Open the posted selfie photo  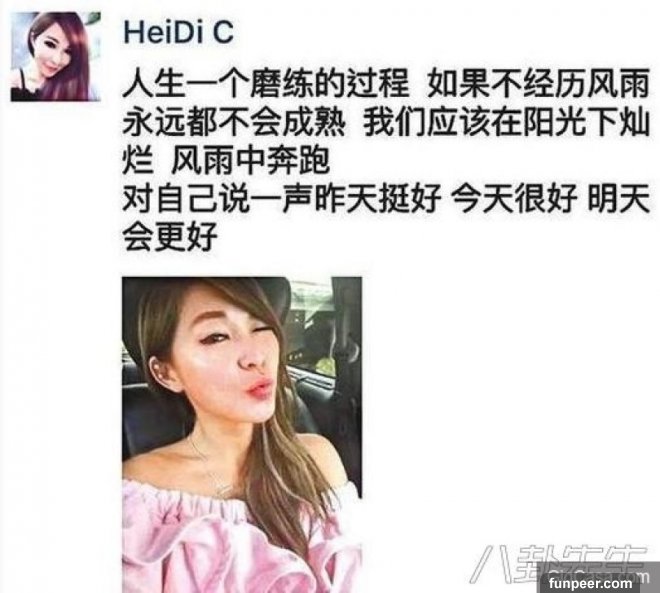242,435
